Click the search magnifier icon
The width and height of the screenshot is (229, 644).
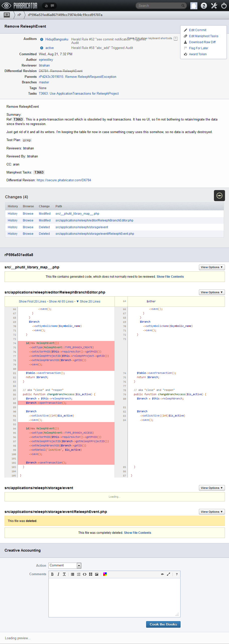pos(183,6)
